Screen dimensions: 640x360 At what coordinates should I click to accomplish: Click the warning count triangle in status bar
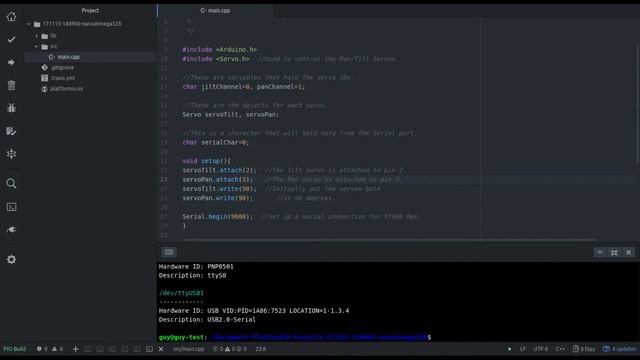[x=54, y=349]
